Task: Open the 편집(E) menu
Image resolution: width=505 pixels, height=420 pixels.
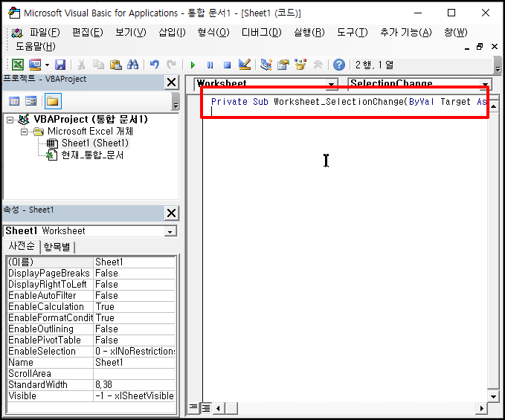Action: [x=87, y=32]
